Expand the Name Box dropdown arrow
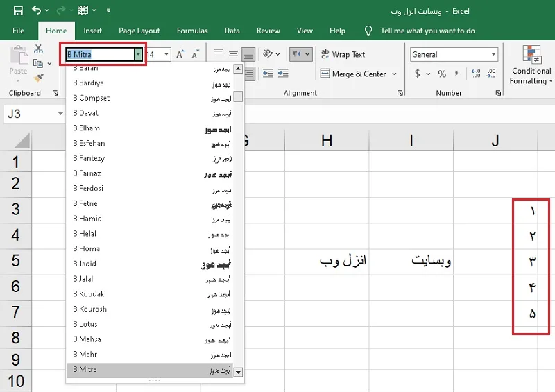Image resolution: width=555 pixels, height=392 pixels. click(60, 114)
